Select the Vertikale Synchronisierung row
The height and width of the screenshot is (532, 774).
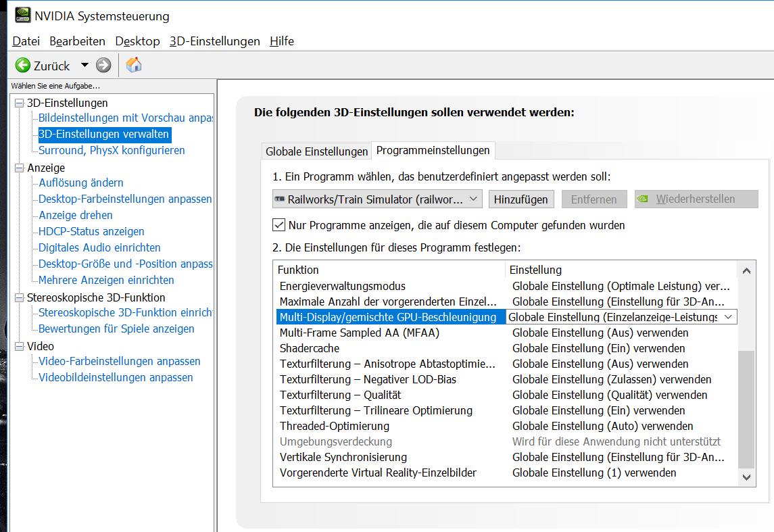343,457
